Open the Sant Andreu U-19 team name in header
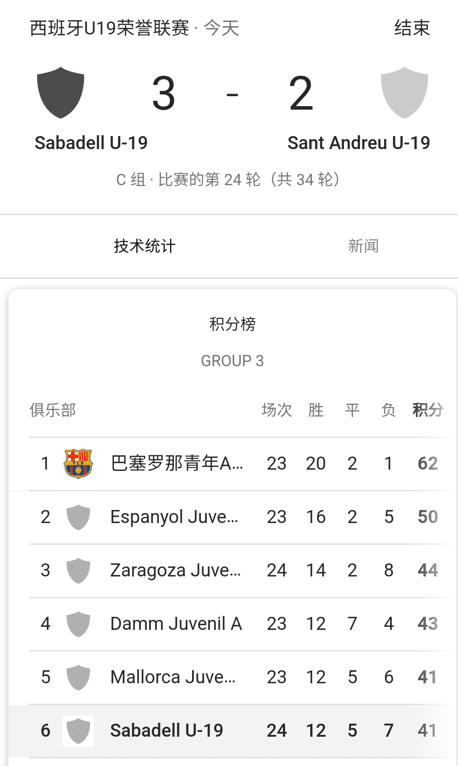 click(359, 143)
